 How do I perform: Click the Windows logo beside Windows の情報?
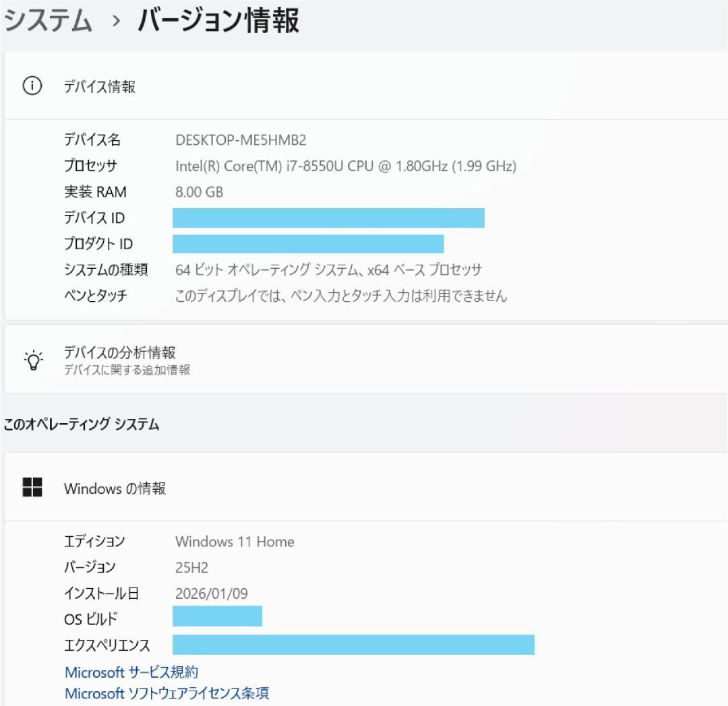click(x=32, y=486)
